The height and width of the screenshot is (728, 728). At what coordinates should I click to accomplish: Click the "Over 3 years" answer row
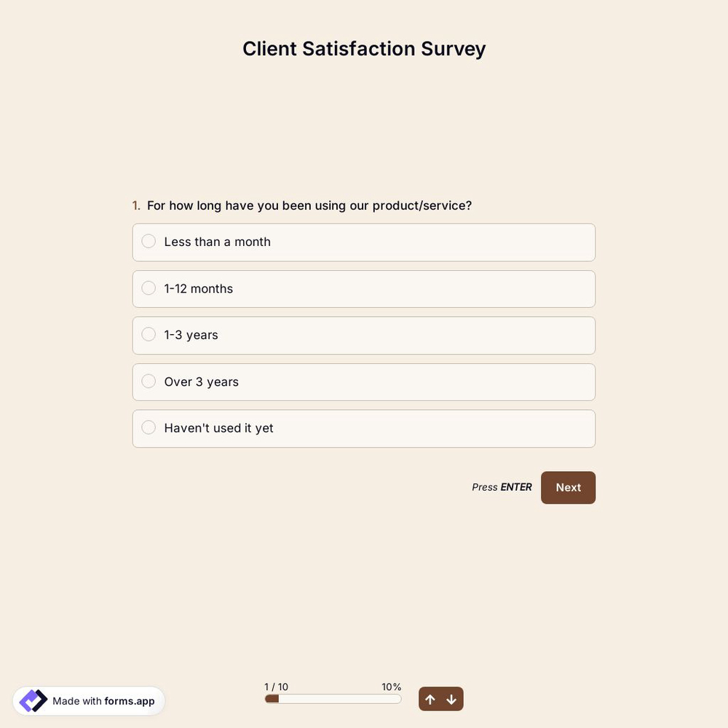coord(364,381)
